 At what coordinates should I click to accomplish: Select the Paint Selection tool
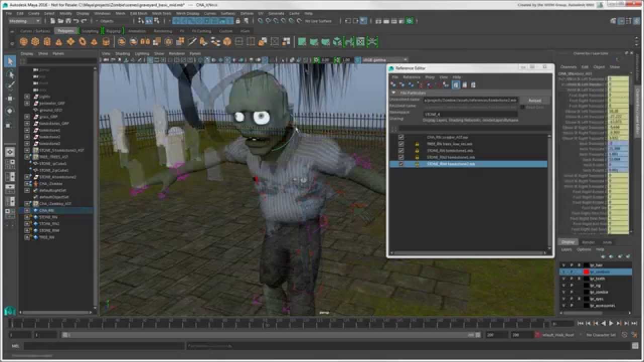pyautogui.click(x=10, y=85)
